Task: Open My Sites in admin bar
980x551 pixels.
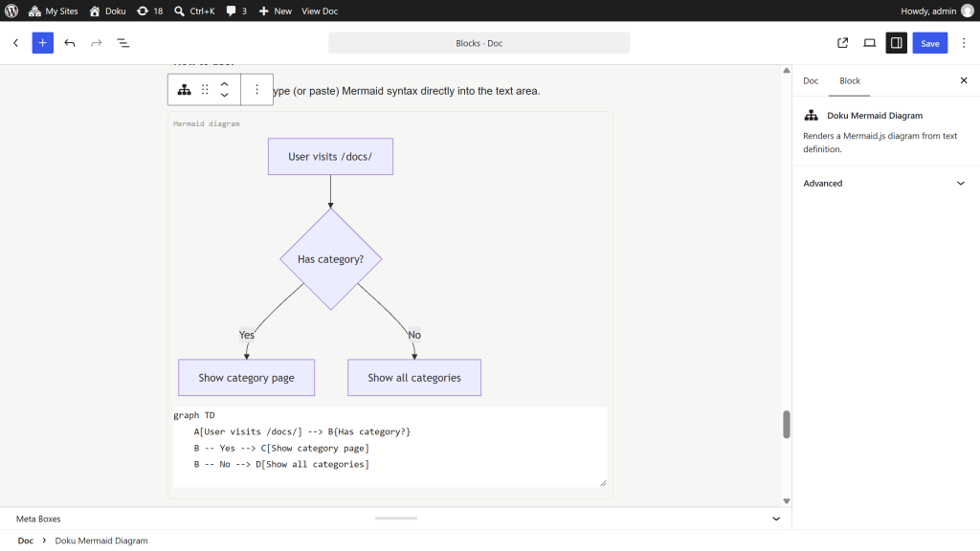Action: [54, 11]
